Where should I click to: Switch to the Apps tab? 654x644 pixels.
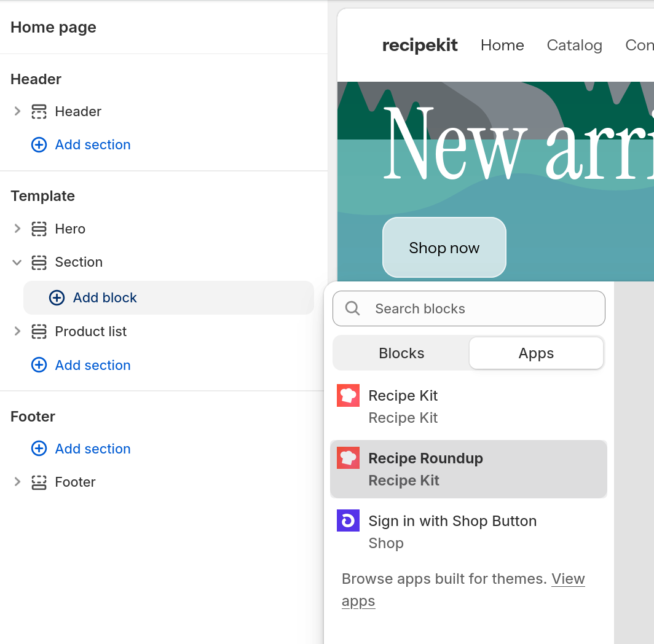[536, 353]
